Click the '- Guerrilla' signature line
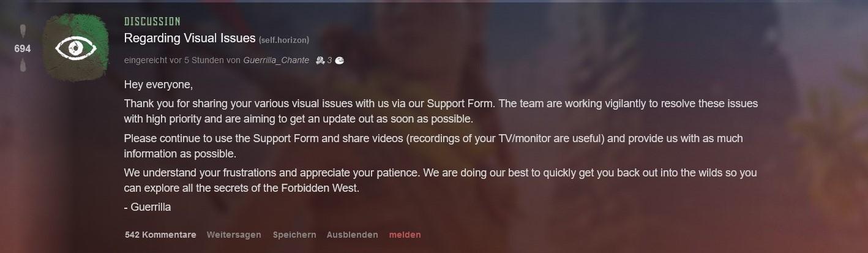This screenshot has width=868, height=253. (148, 207)
